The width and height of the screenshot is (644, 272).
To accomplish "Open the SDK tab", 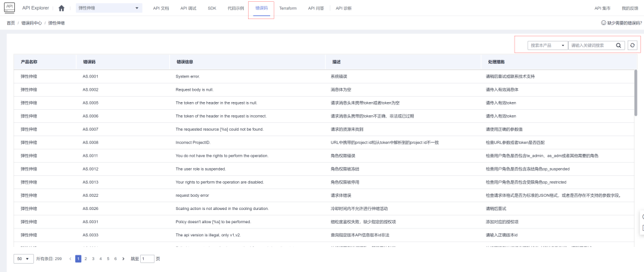I will click(x=212, y=8).
